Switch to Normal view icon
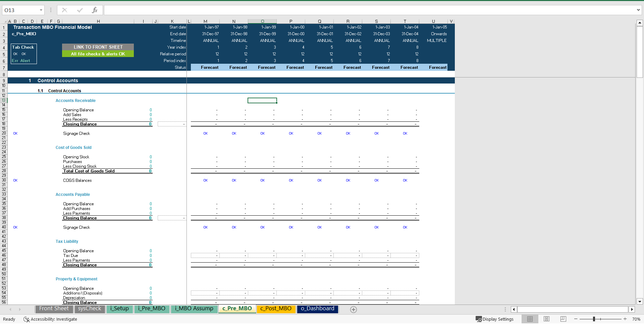 [x=530, y=319]
